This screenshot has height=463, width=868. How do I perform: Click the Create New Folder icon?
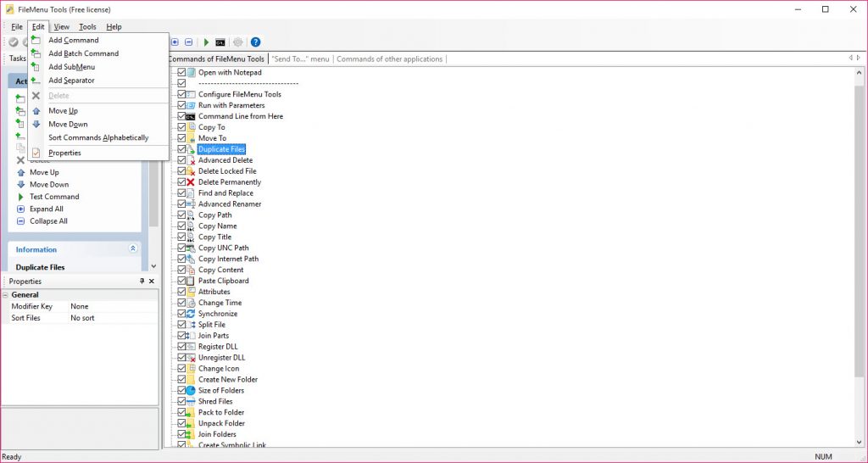click(191, 379)
